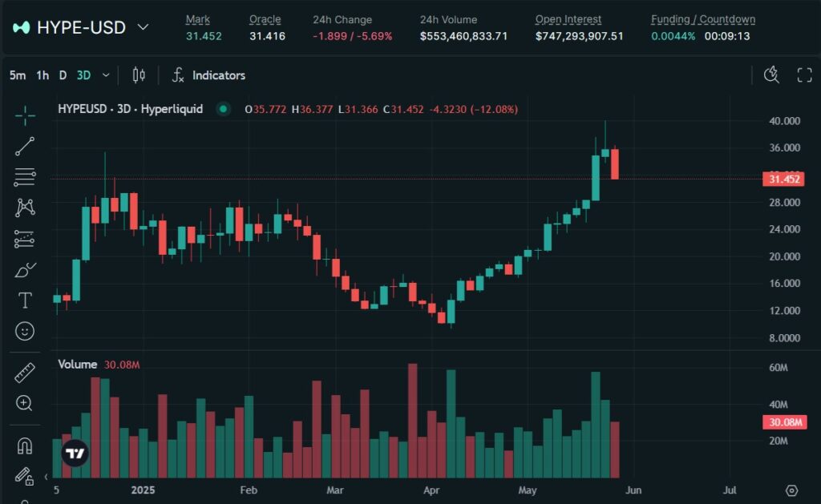Click the red 31.452 price axis label
The width and height of the screenshot is (821, 504).
(784, 179)
